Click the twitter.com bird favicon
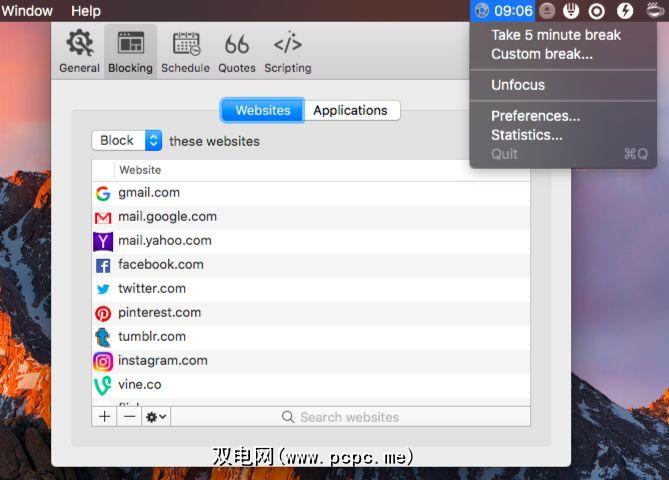This screenshot has height=480, width=669. point(103,289)
